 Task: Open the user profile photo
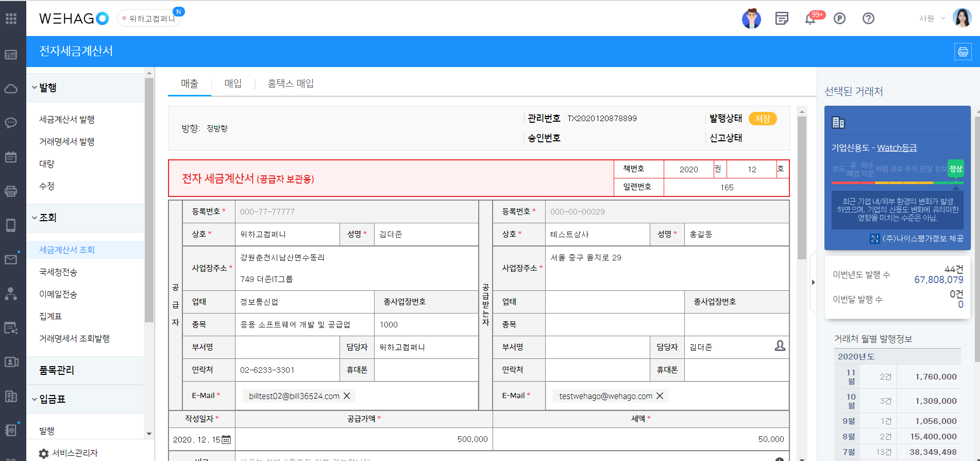961,18
